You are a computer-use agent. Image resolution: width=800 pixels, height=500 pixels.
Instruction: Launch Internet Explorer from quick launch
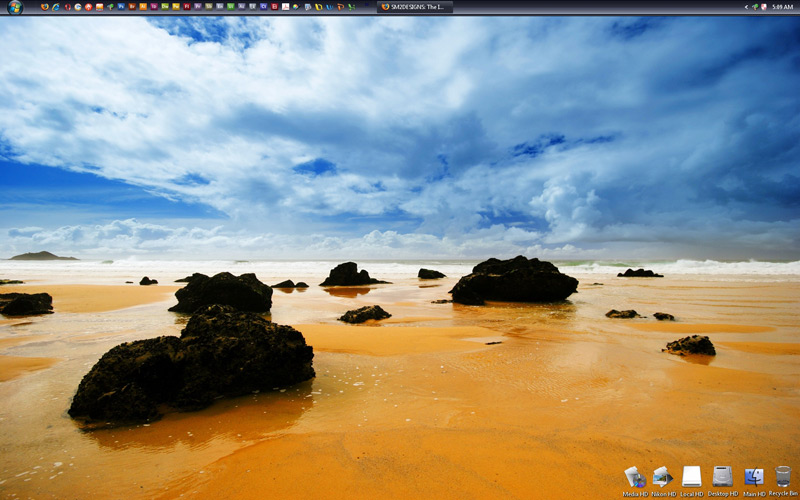pyautogui.click(x=56, y=7)
